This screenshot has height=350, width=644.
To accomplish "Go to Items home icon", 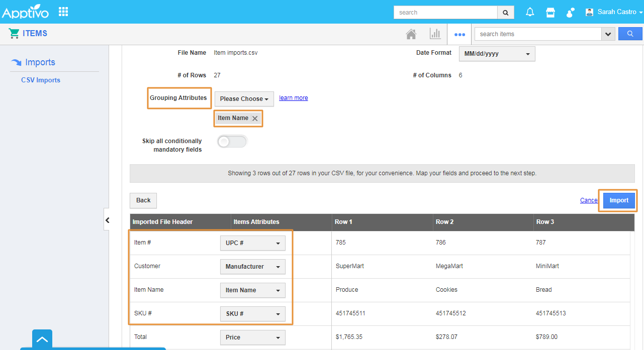I will pos(411,34).
